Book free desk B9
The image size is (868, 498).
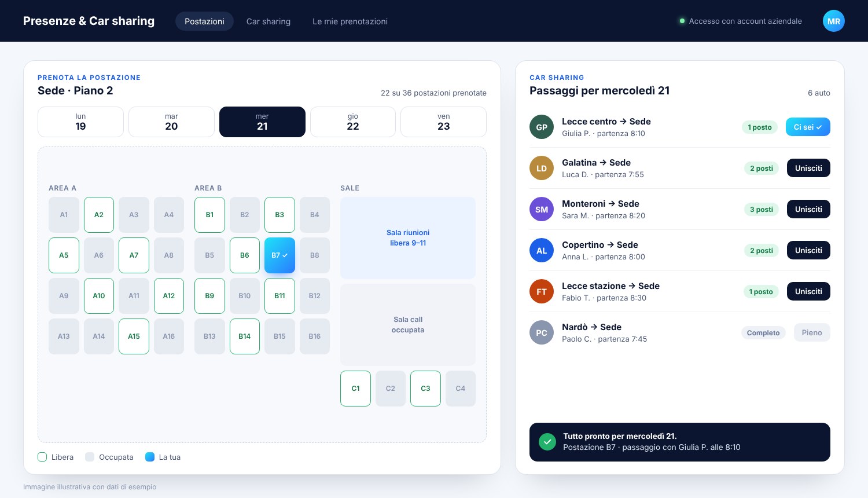pyautogui.click(x=209, y=296)
